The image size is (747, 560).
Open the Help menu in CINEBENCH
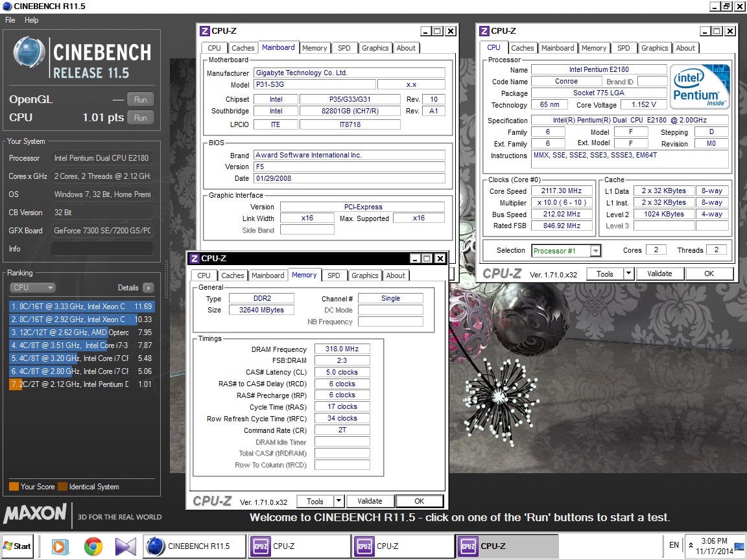point(31,20)
